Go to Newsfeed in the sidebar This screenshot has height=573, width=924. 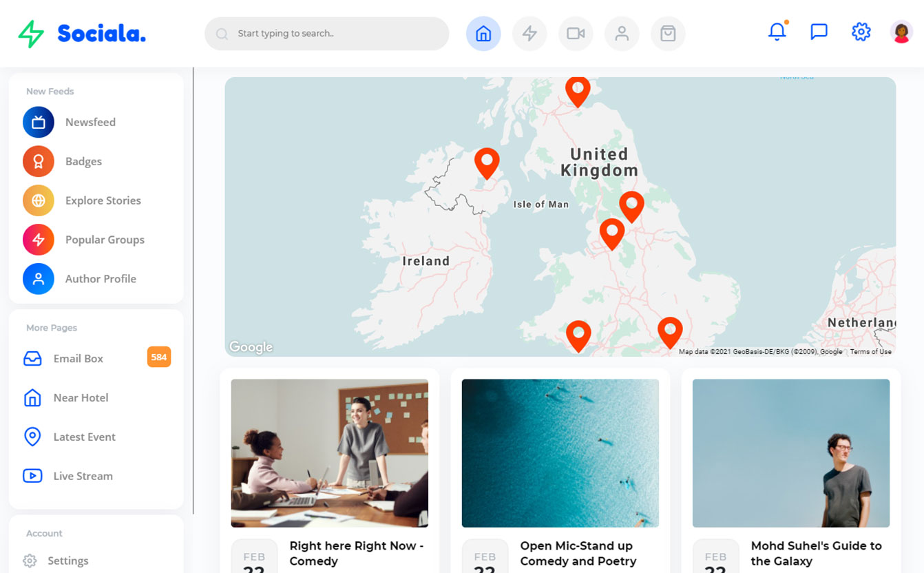tap(90, 123)
